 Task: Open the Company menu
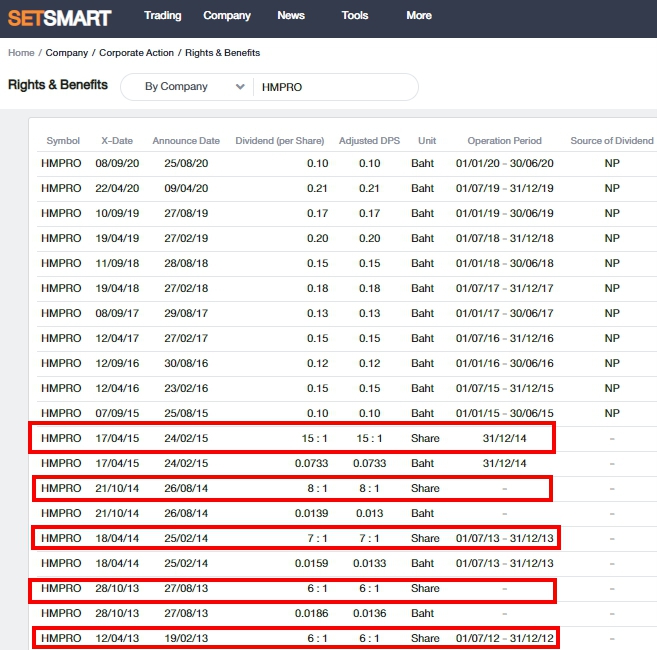point(227,16)
